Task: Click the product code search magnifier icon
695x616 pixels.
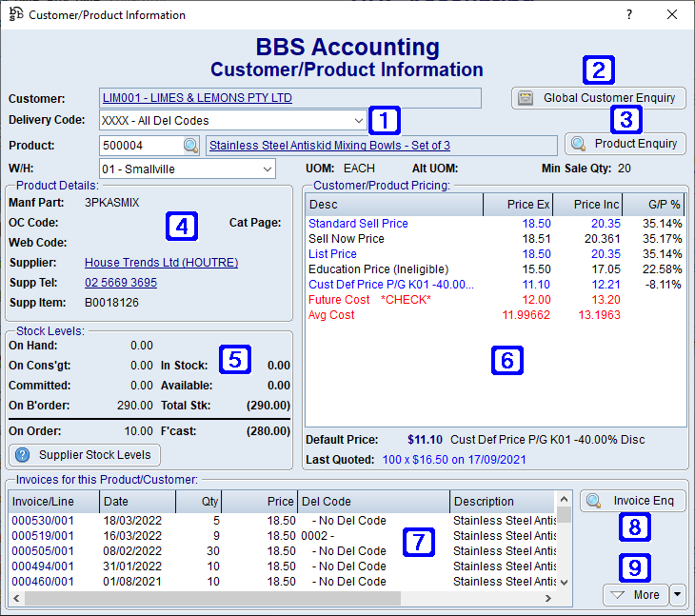Action: click(x=190, y=146)
